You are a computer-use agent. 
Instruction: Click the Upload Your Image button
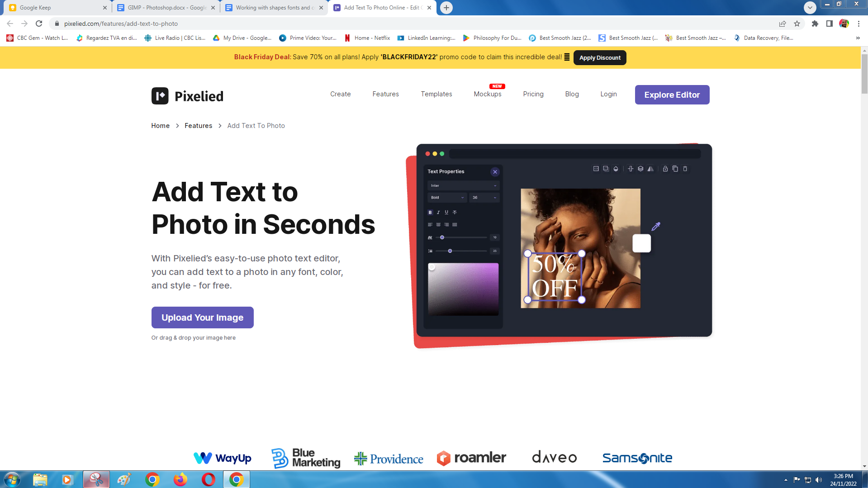(202, 317)
